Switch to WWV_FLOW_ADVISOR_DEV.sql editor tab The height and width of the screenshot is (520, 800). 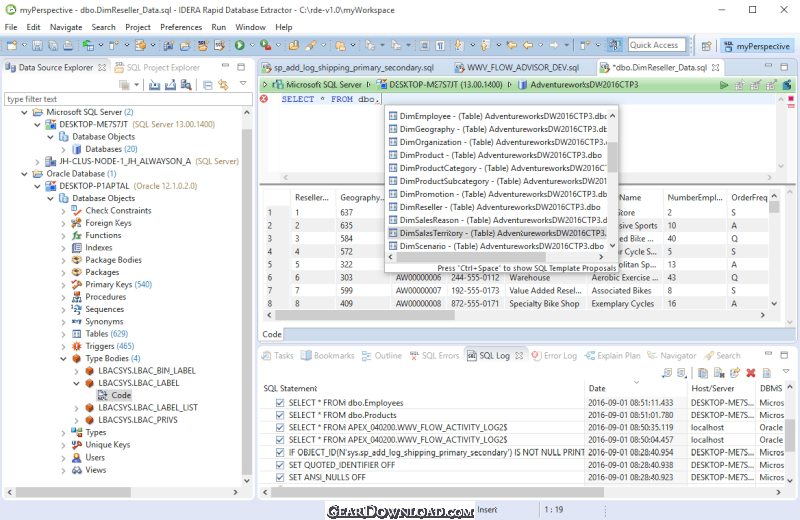coord(517,67)
